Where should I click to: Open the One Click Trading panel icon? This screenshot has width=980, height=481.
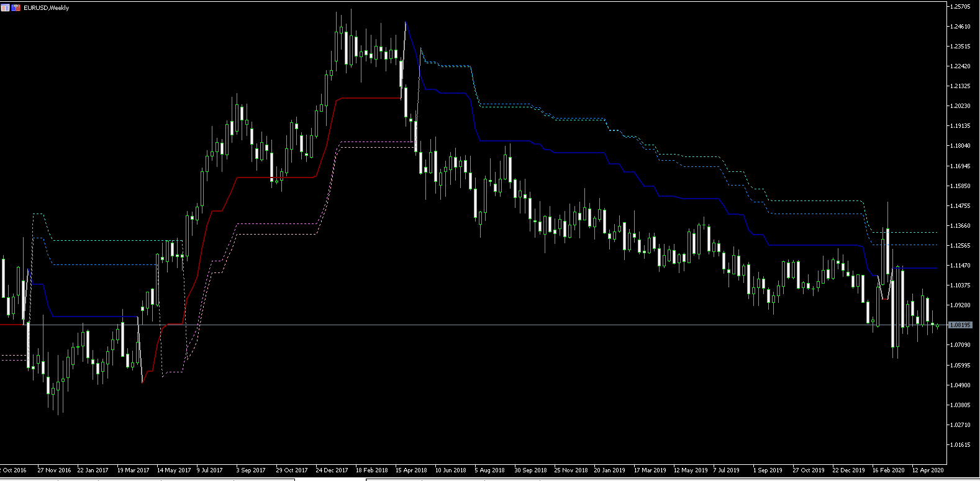16,7
